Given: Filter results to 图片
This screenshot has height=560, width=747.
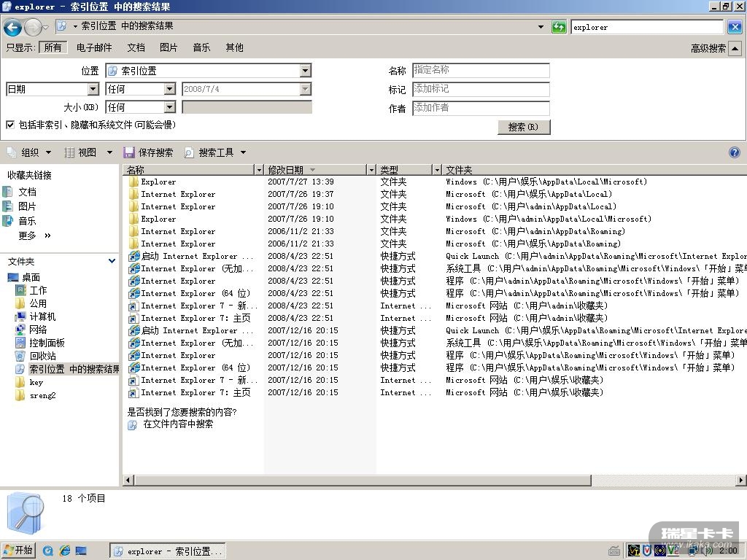Looking at the screenshot, I should (169, 47).
